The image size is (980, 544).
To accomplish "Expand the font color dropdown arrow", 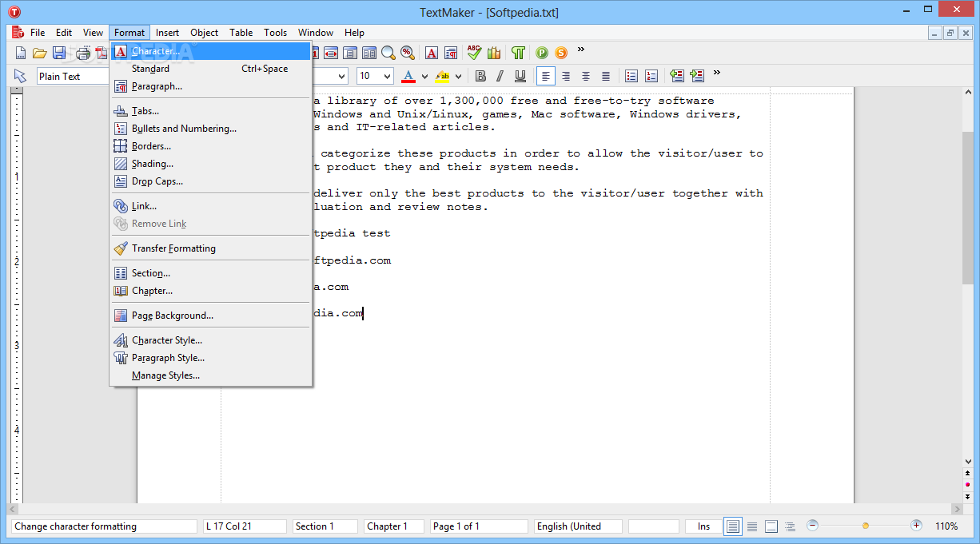I will click(424, 77).
